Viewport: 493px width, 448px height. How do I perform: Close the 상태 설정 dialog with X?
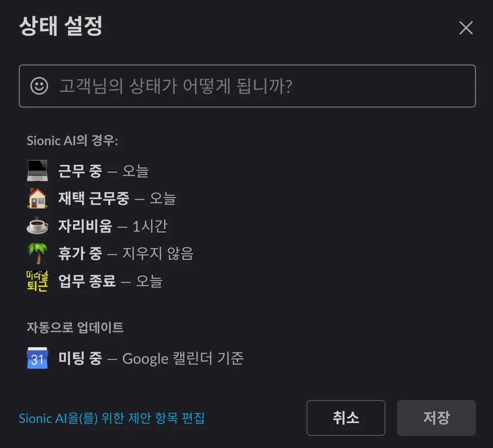point(466,28)
